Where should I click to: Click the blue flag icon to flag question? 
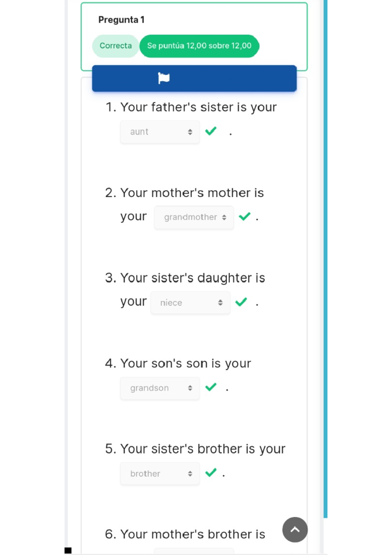coord(164,78)
